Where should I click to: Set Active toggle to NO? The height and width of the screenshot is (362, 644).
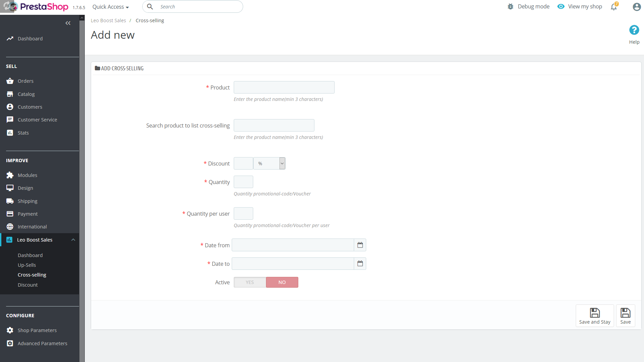pos(282,282)
